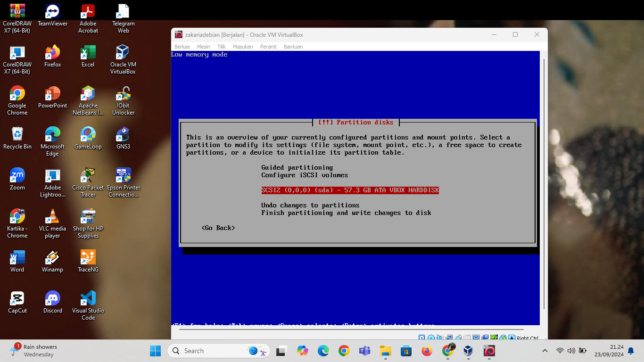Open Apache NetBeans desktop icon

pos(88,101)
